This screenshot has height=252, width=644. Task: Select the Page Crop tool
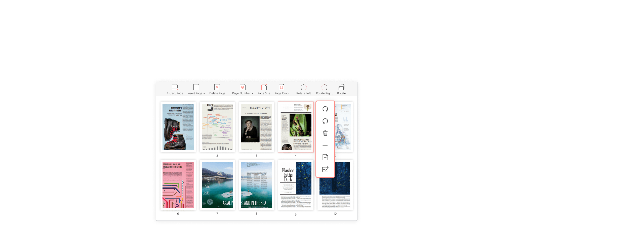click(281, 89)
